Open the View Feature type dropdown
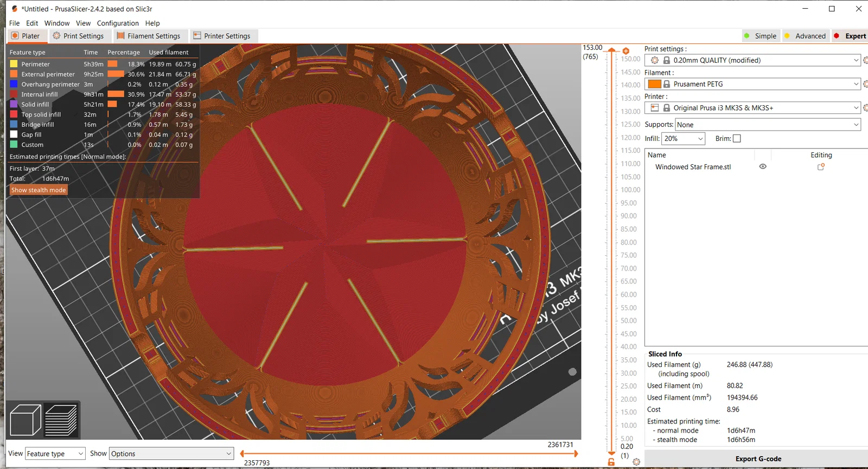 pos(55,454)
